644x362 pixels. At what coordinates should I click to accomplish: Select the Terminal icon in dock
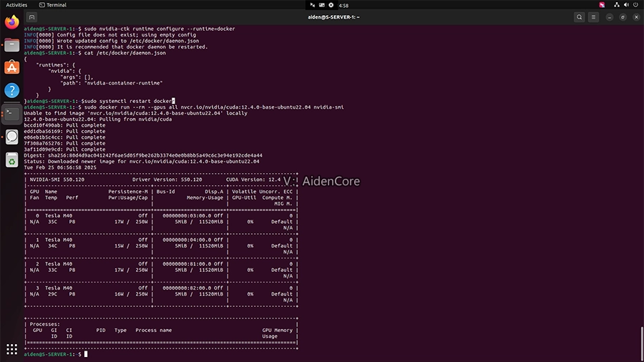click(x=11, y=112)
